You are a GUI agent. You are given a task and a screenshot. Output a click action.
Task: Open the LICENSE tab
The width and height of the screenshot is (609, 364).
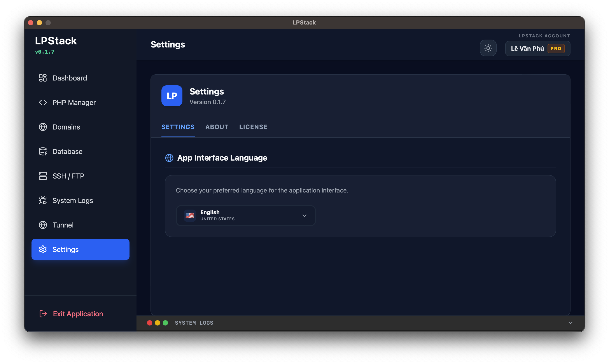(x=253, y=127)
